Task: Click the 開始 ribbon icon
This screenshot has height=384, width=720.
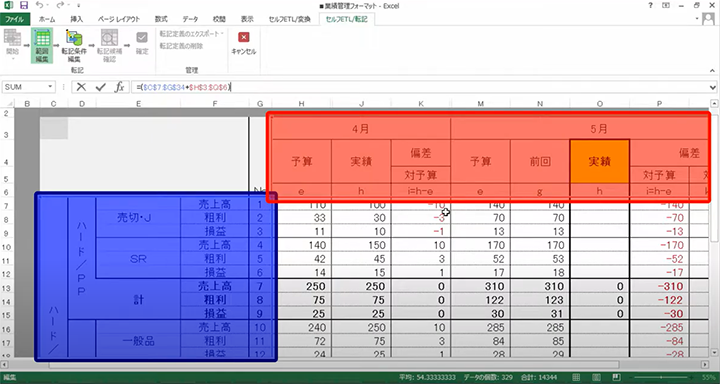Action: point(12,45)
